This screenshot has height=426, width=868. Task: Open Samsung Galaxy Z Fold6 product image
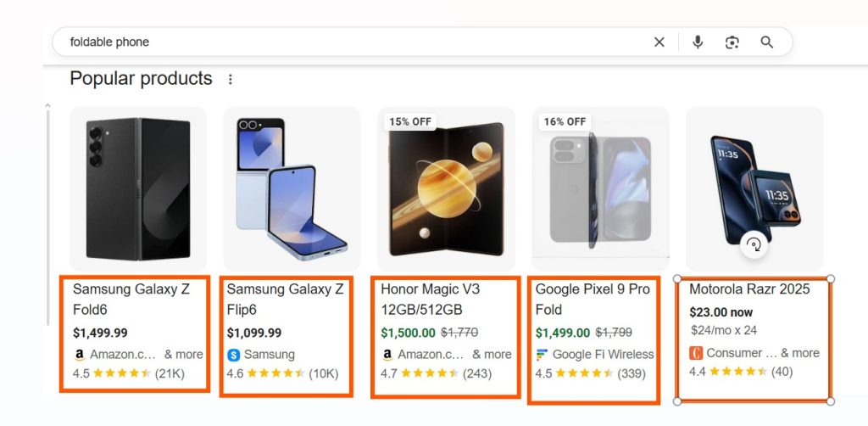tap(138, 188)
